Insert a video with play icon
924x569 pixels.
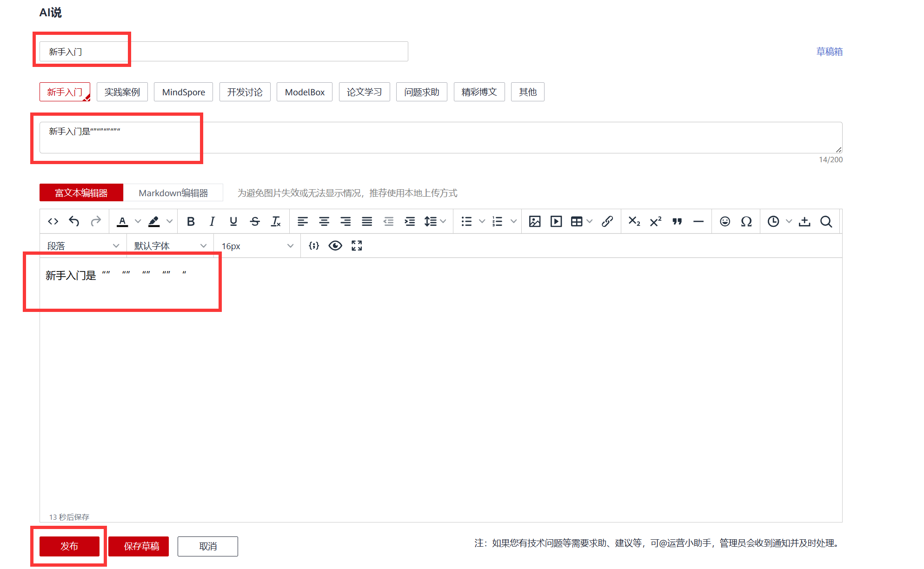[556, 221]
